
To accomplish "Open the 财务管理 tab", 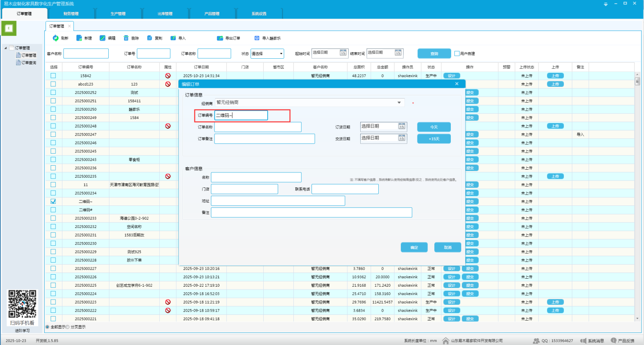I will tap(71, 14).
